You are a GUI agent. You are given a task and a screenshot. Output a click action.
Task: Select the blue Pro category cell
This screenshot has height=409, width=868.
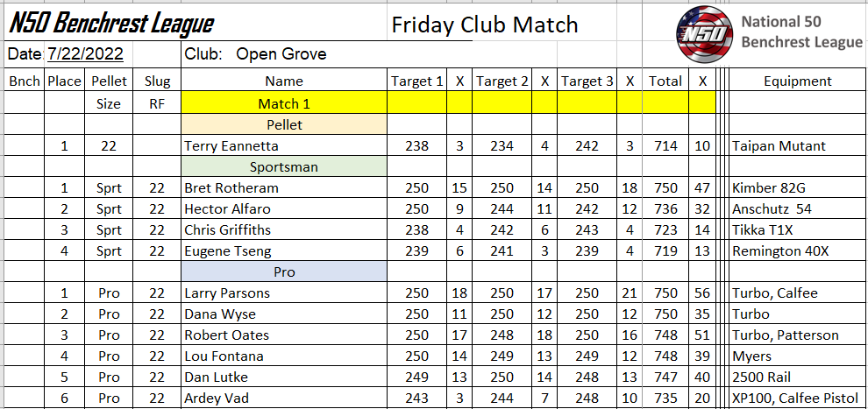[284, 271]
